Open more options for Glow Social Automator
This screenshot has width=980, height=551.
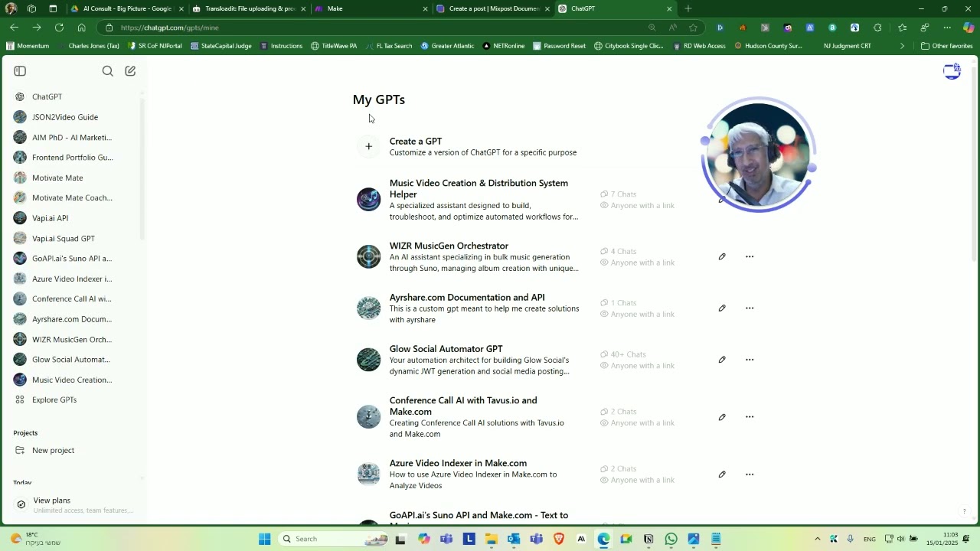pos(750,360)
